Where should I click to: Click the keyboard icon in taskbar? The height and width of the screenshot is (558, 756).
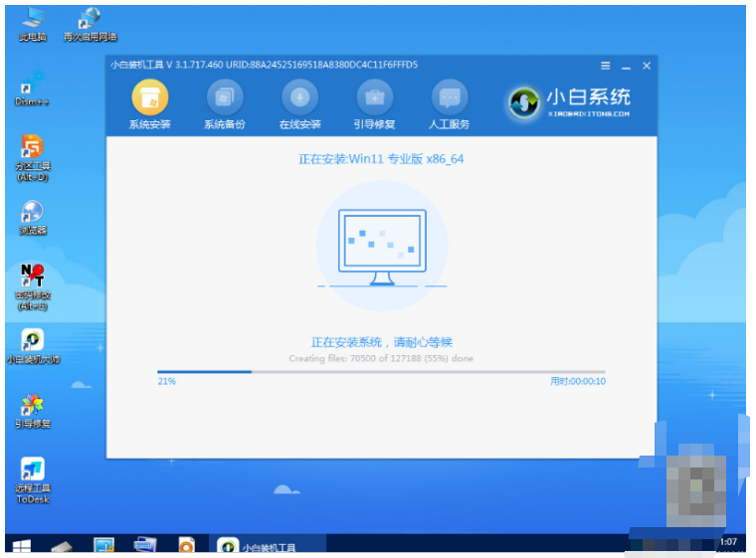[145, 545]
